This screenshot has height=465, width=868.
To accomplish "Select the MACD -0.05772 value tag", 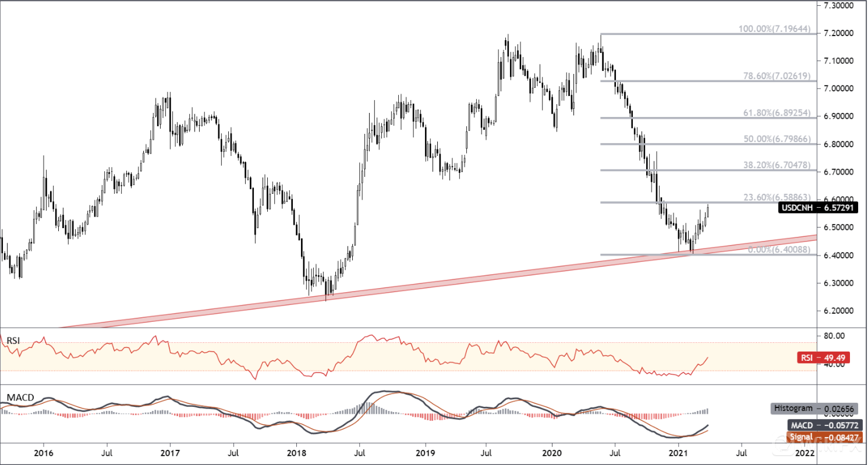I will tap(822, 426).
